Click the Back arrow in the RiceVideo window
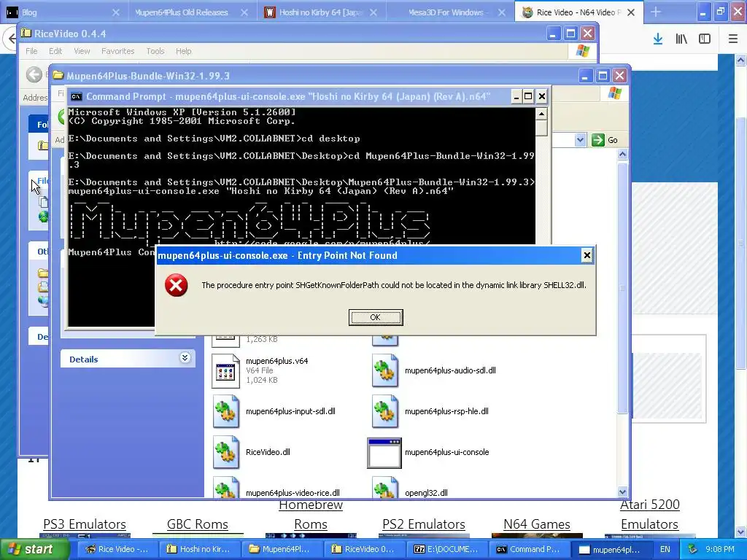The height and width of the screenshot is (560, 747). pyautogui.click(x=34, y=74)
